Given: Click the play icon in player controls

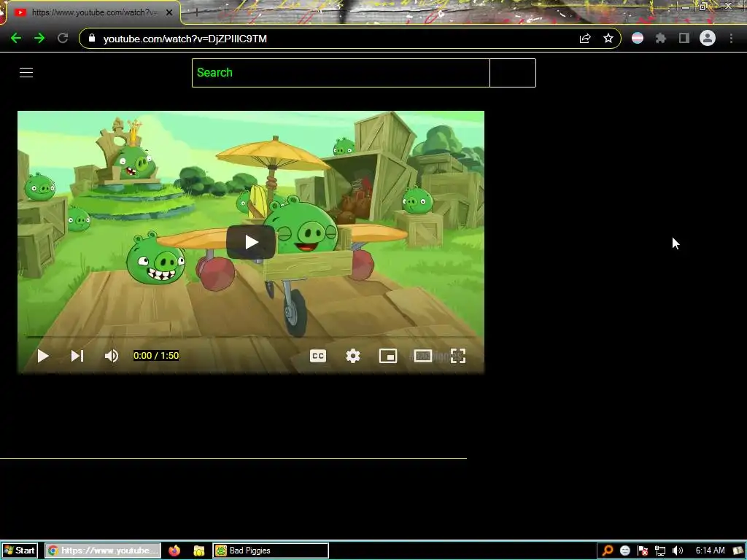Looking at the screenshot, I should 43,356.
